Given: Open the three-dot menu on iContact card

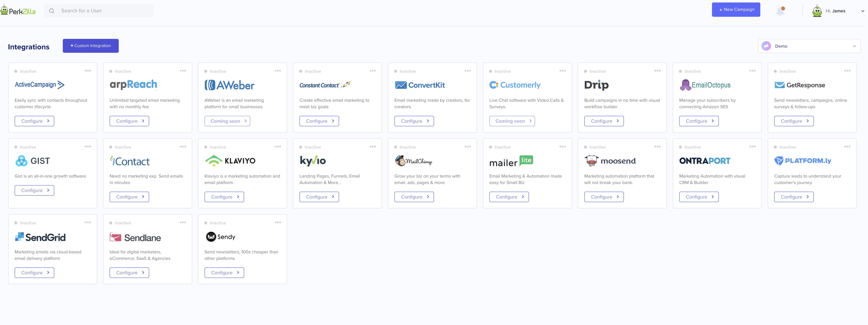Looking at the screenshot, I should (x=183, y=146).
